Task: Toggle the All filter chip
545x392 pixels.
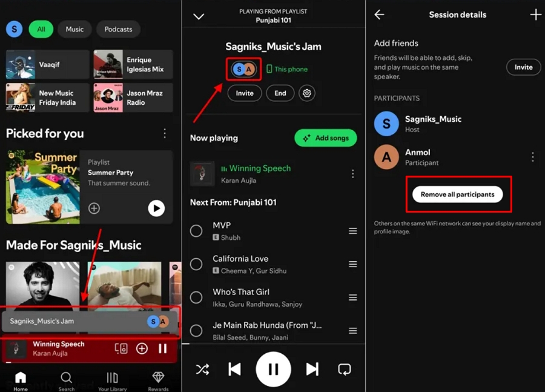Action: pos(41,29)
